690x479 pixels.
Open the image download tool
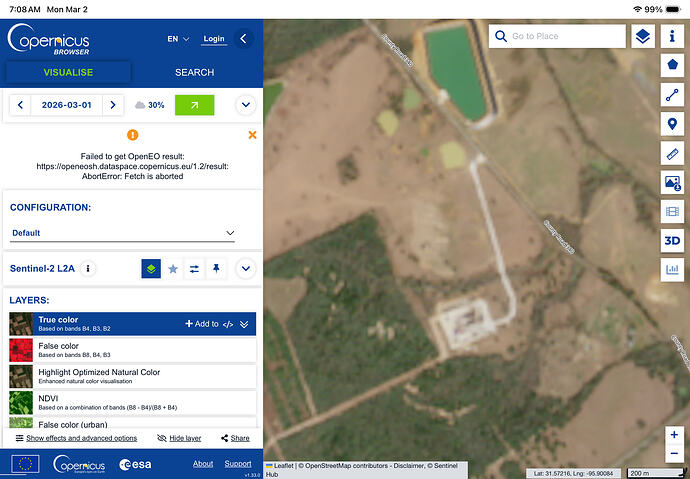[672, 183]
